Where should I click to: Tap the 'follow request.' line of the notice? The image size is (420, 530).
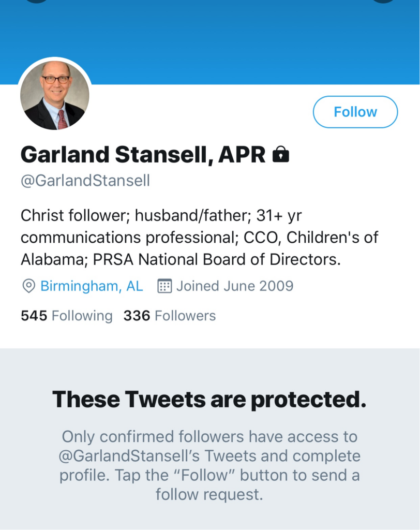(209, 494)
